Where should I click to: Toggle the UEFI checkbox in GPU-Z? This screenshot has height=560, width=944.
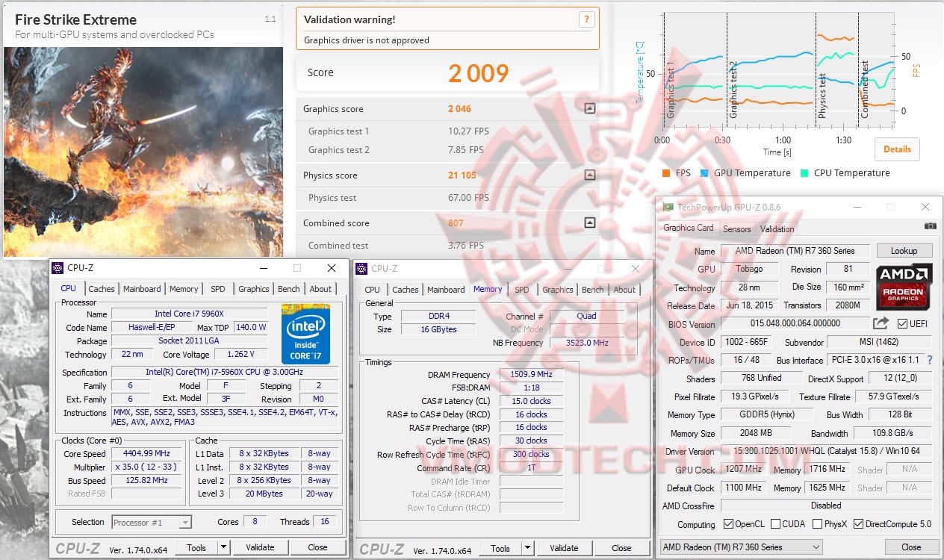point(902,324)
